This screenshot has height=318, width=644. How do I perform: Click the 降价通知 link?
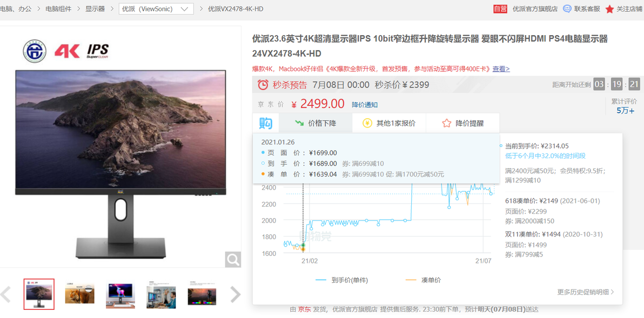(365, 105)
